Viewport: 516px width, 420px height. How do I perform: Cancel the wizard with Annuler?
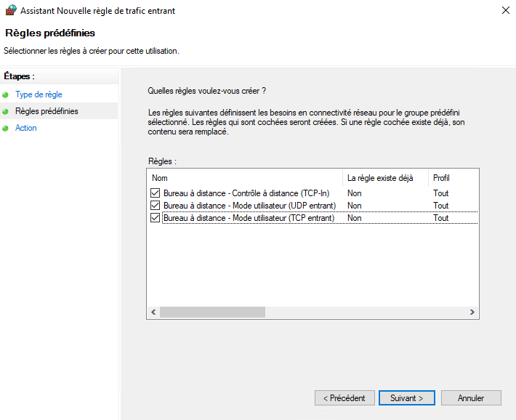(471, 398)
